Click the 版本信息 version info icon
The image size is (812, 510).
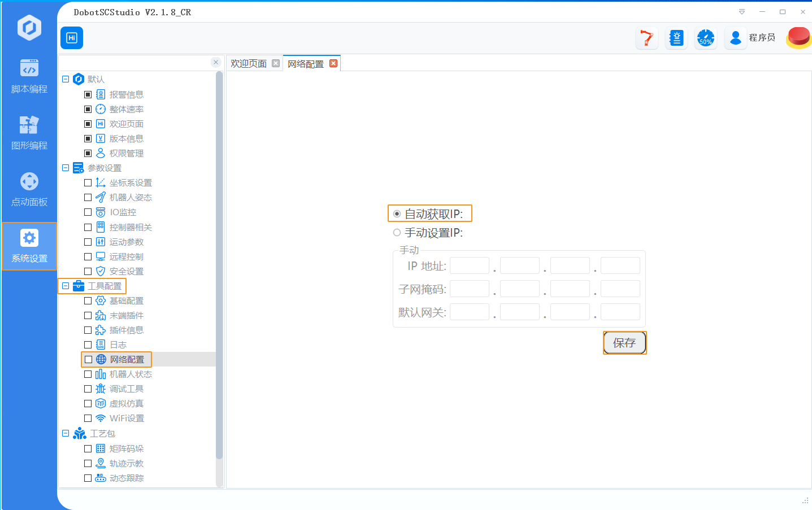(x=101, y=138)
